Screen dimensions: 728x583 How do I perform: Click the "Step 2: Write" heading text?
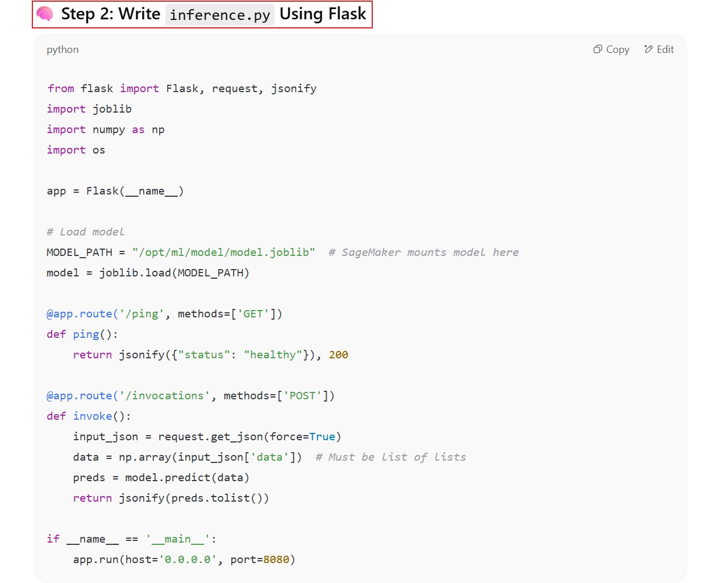(111, 14)
